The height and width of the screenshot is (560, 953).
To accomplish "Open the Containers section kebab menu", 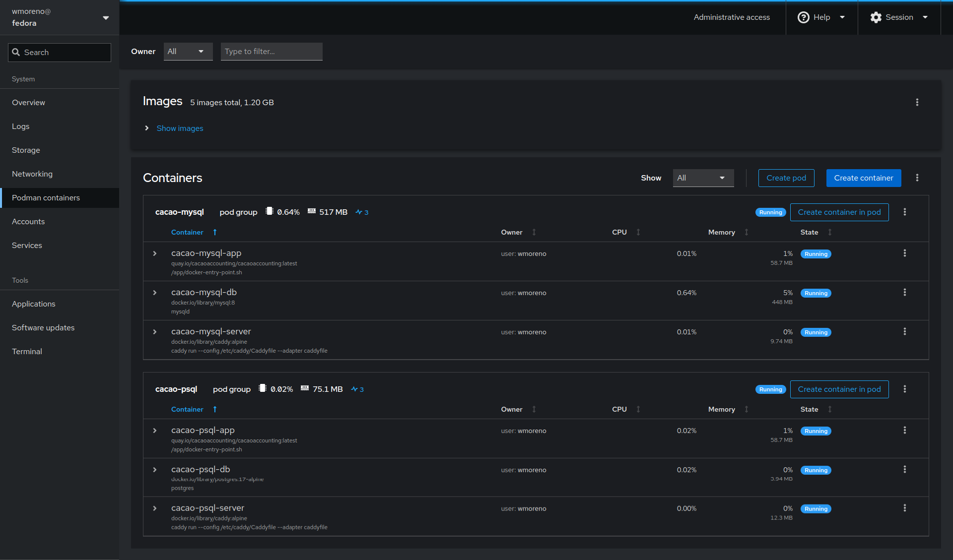I will [917, 178].
